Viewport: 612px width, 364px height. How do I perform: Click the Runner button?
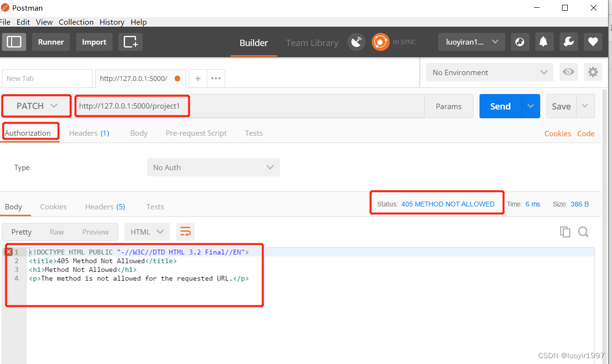coord(51,42)
